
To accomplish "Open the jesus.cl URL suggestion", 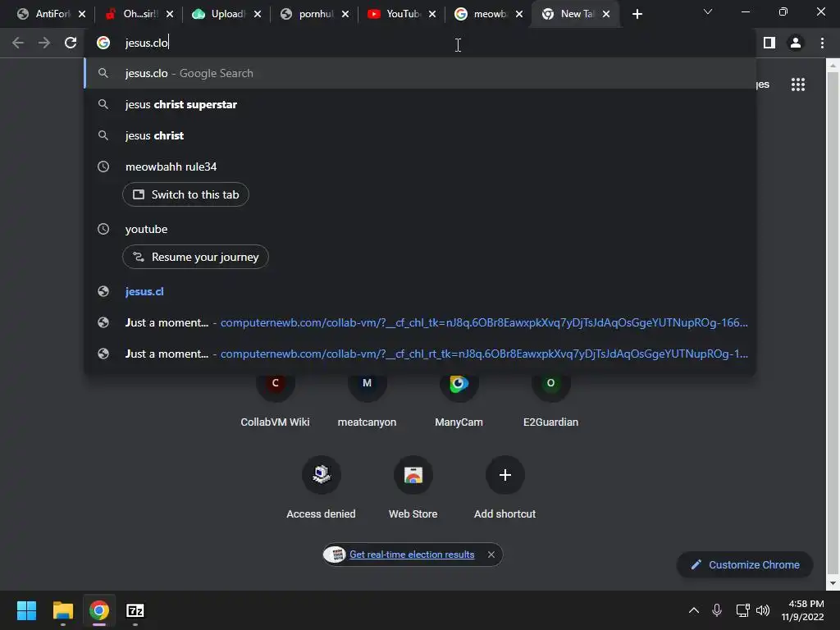I will tap(420, 291).
